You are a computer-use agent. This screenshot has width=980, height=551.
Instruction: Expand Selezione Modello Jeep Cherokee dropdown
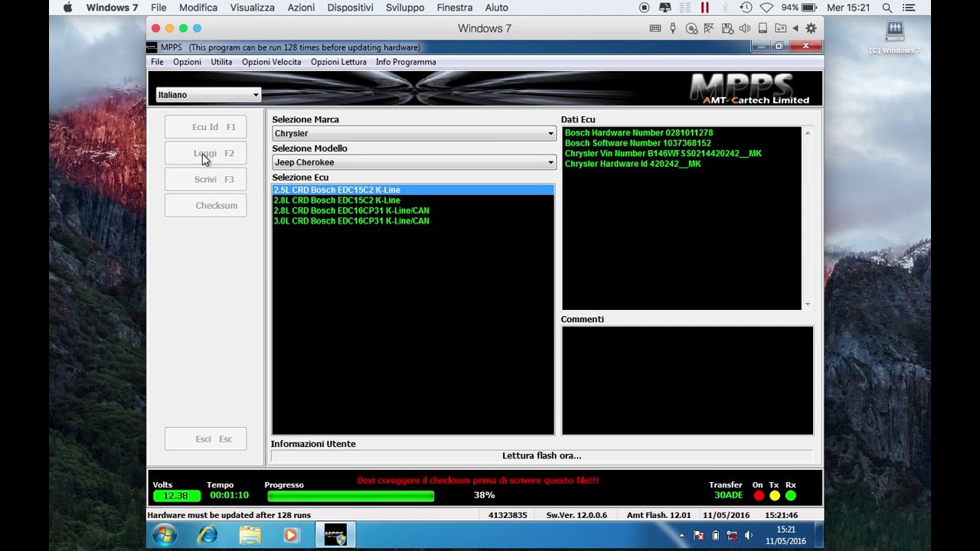550,162
